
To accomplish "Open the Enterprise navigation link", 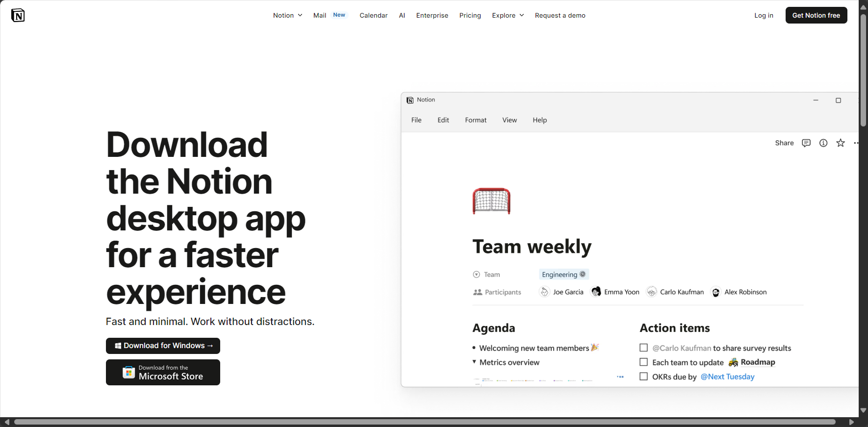I will click(x=432, y=15).
